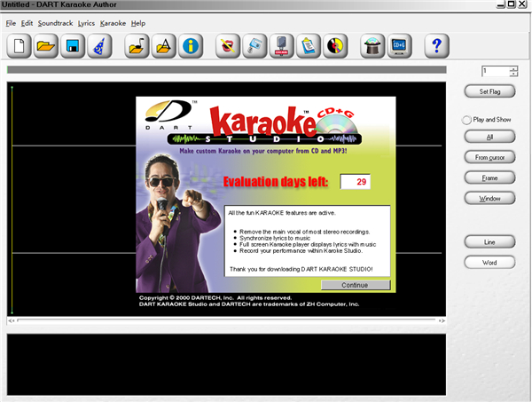Click the All button
Viewport: 532px width, 402px height.
coord(489,137)
